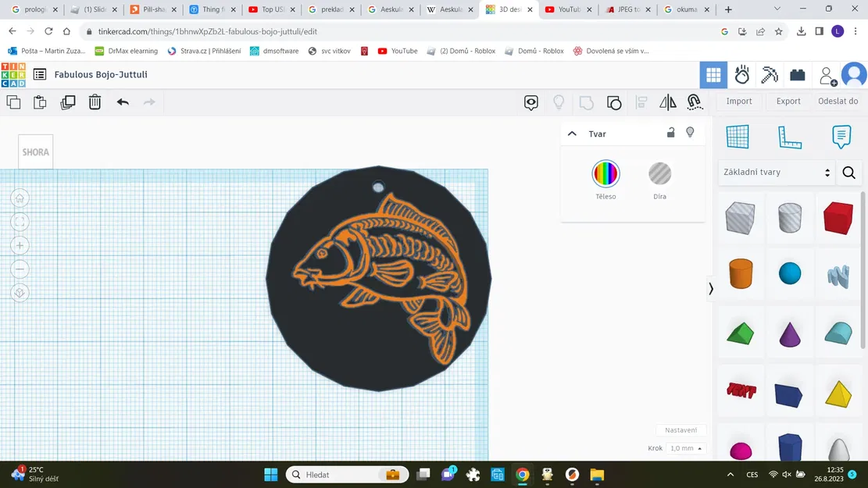This screenshot has width=868, height=488.
Task: Undo the last action
Action: 123,102
